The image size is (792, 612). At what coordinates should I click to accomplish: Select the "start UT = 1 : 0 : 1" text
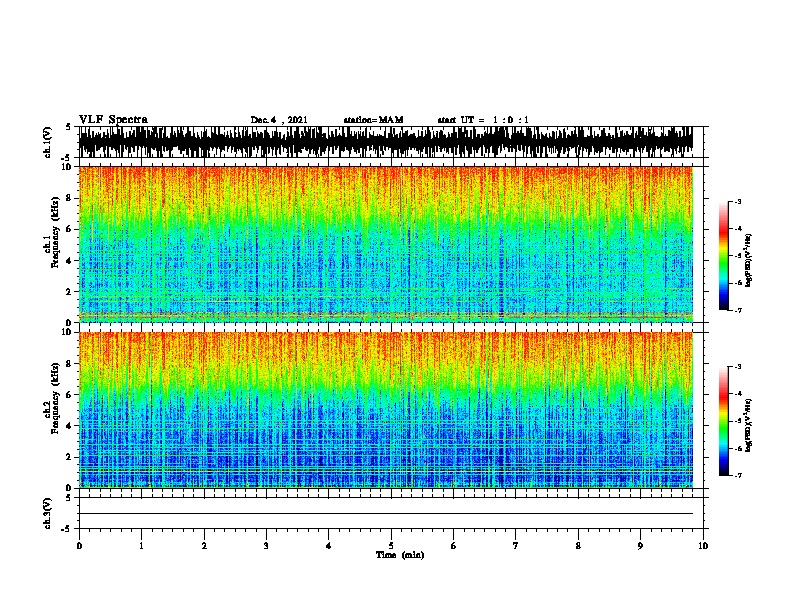pos(483,120)
